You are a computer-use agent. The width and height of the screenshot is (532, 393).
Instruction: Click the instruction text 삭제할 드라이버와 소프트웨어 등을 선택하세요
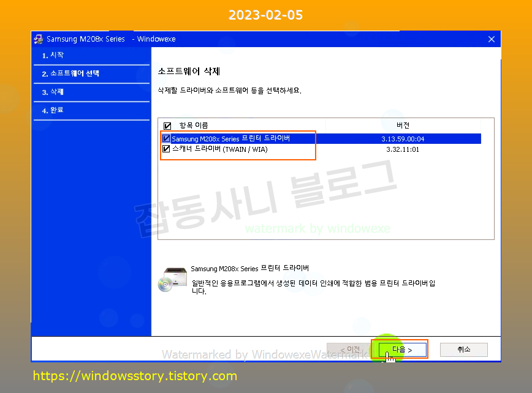(230, 91)
